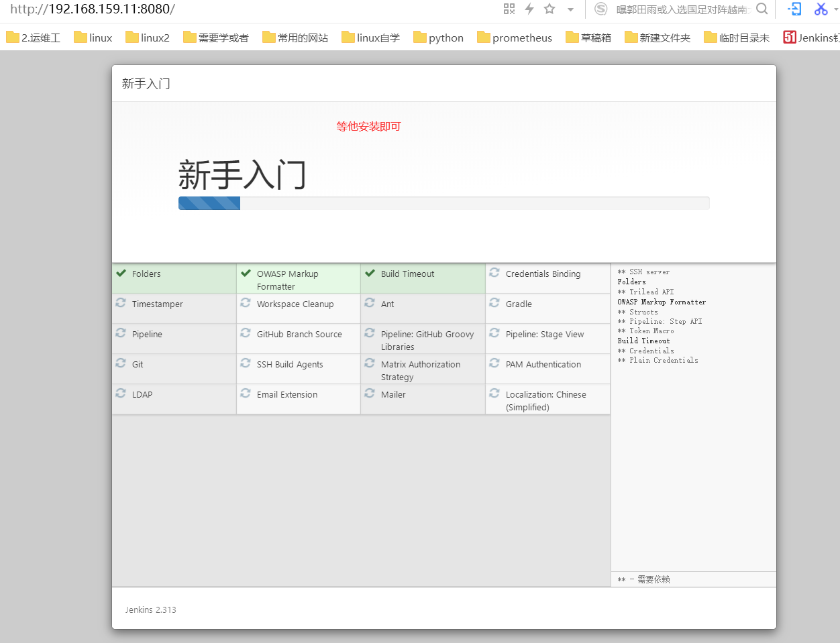Select the LDAP plugin label
Viewport: 840px width, 643px height.
pyautogui.click(x=142, y=394)
